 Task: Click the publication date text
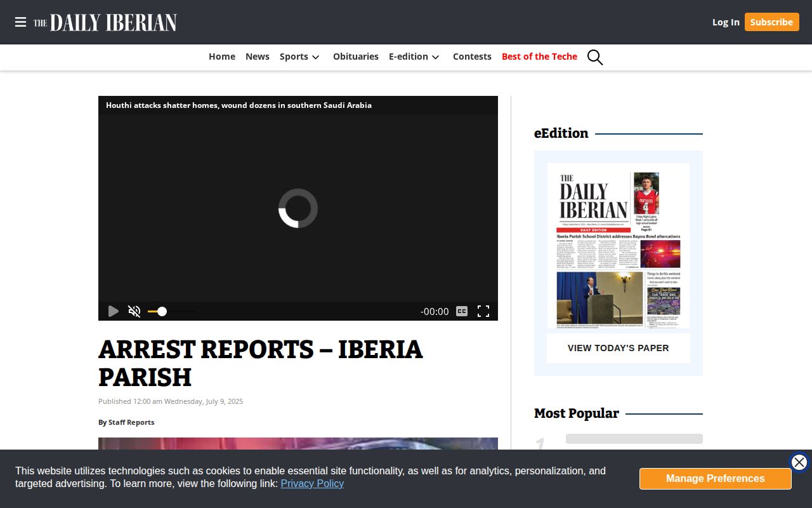coord(171,401)
